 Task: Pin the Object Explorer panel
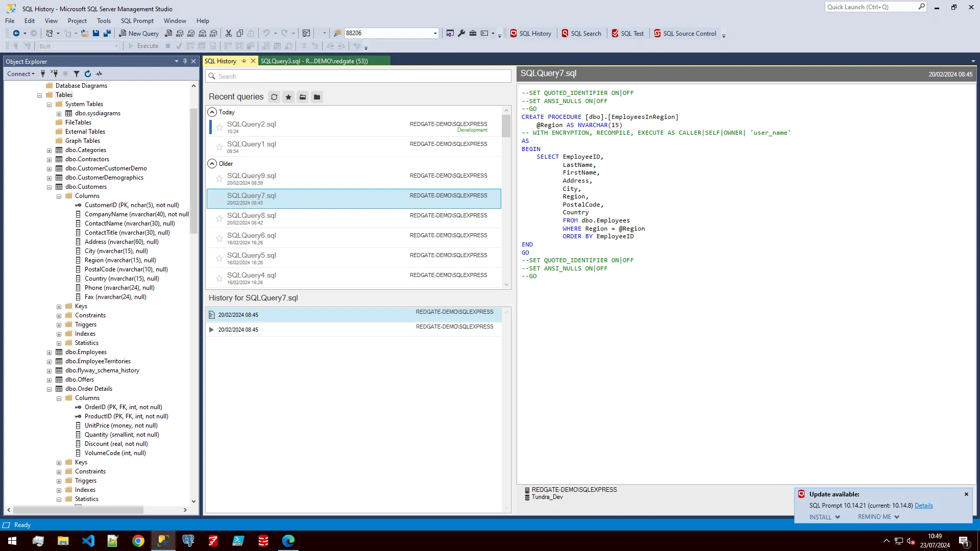coord(185,61)
